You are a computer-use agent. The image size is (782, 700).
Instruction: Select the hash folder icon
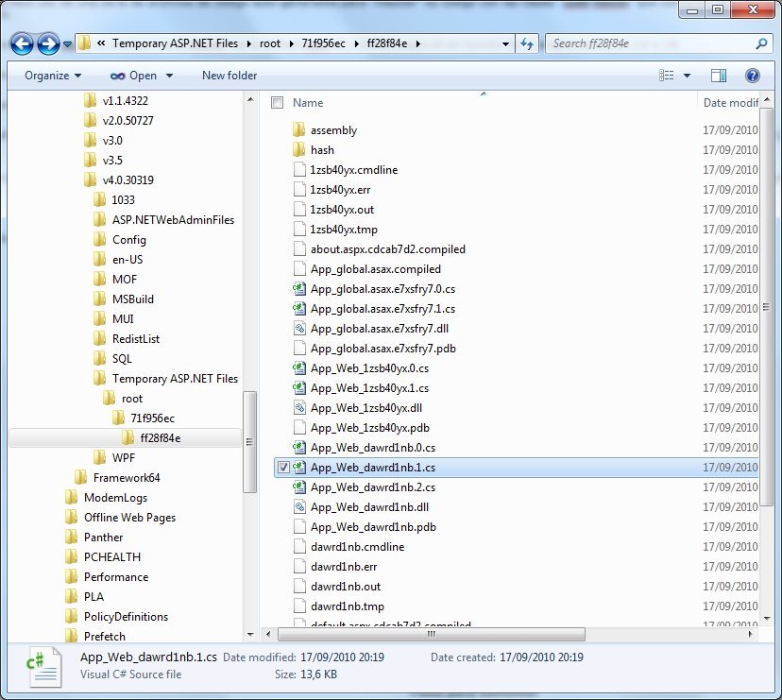click(x=298, y=150)
